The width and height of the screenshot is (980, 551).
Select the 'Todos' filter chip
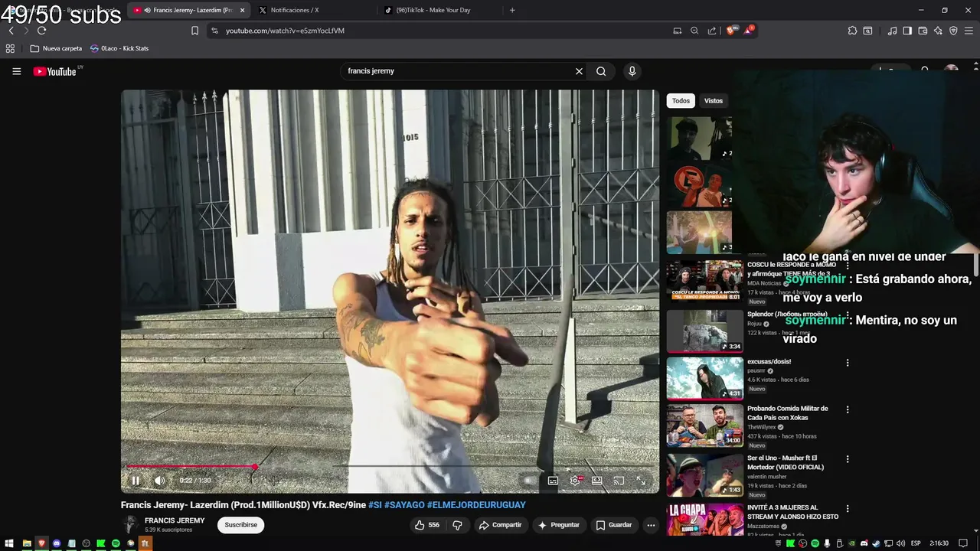tap(681, 100)
